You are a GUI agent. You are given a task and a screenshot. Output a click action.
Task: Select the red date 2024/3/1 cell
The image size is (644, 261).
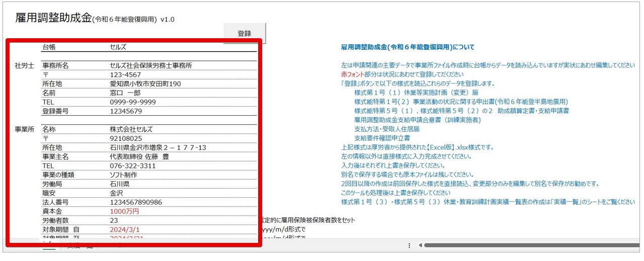click(125, 229)
